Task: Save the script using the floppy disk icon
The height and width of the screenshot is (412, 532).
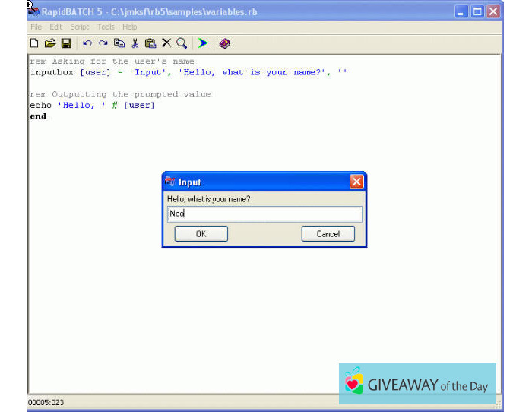Action: click(x=66, y=43)
